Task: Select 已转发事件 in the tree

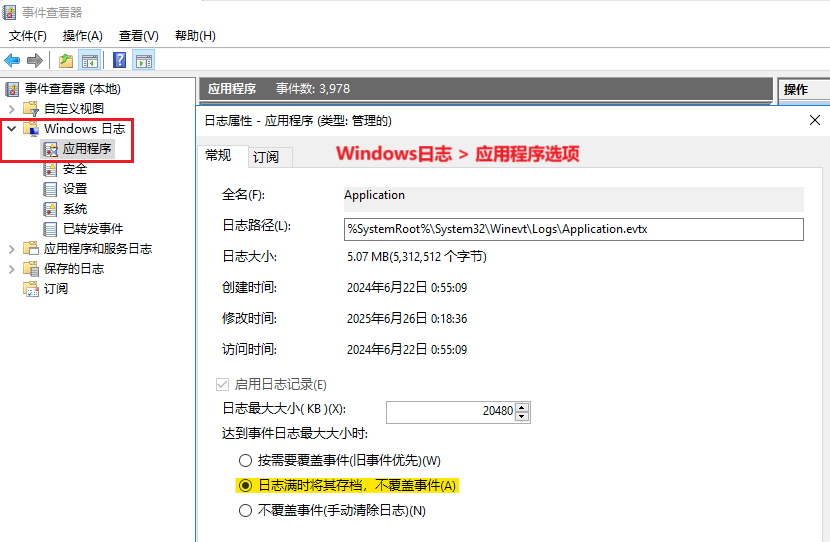Action: (93, 229)
